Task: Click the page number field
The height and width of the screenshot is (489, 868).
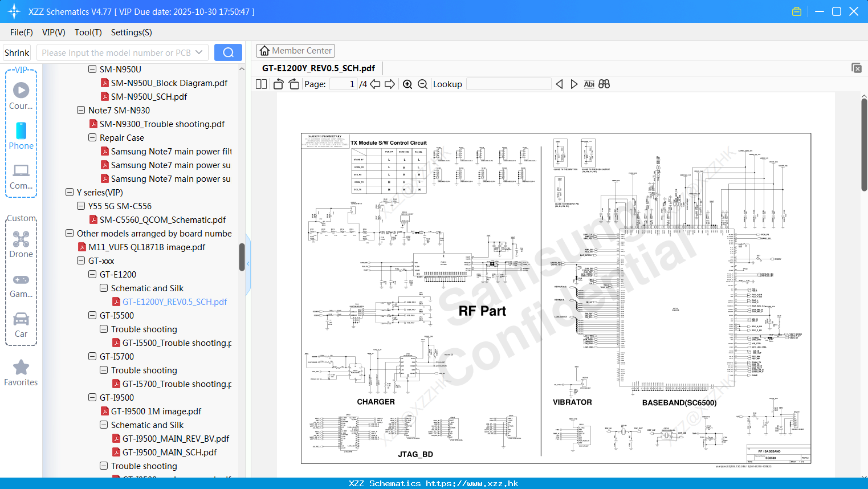Action: tap(343, 84)
